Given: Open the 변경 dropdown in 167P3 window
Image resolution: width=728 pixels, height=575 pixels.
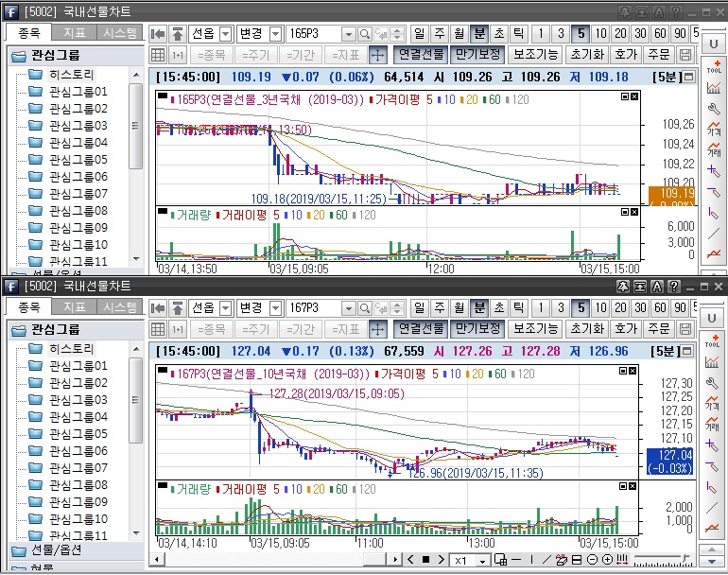Looking at the screenshot, I should pos(276,308).
